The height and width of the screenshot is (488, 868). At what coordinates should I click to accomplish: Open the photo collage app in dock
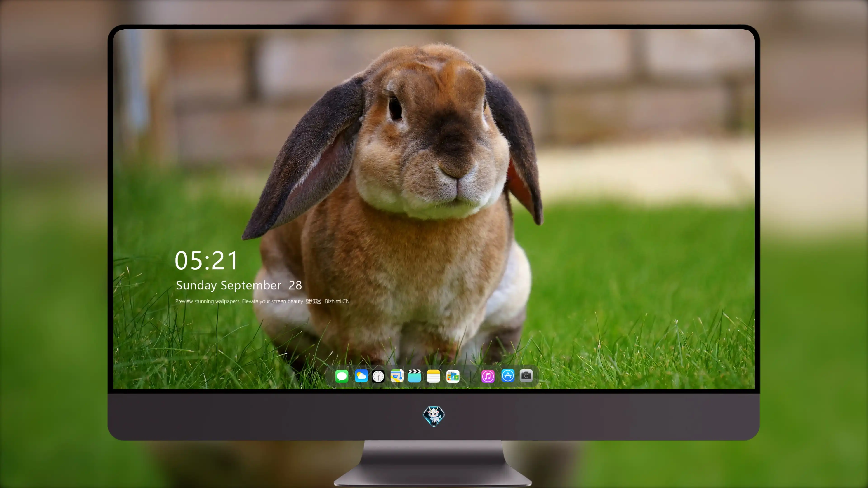tap(453, 376)
